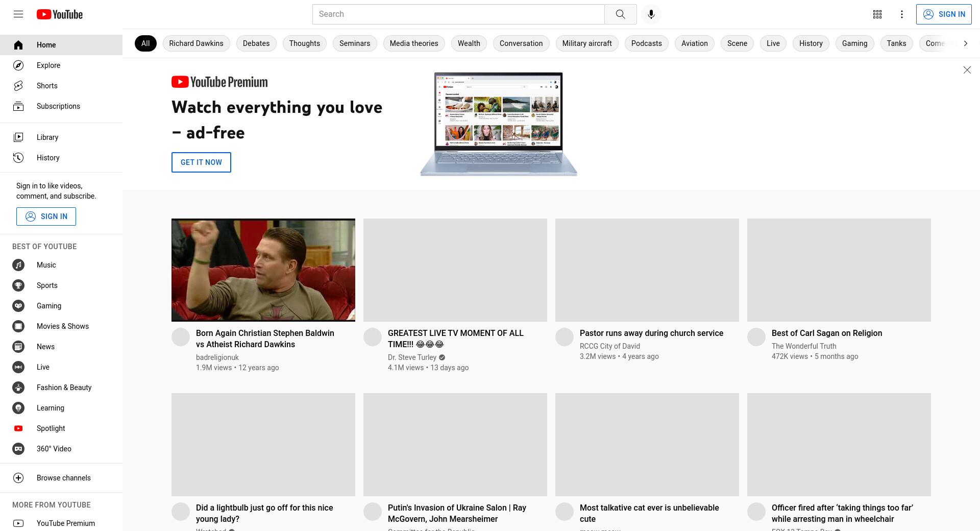This screenshot has height=531, width=980.
Task: Show more filter chips with right arrow
Action: click(x=965, y=43)
